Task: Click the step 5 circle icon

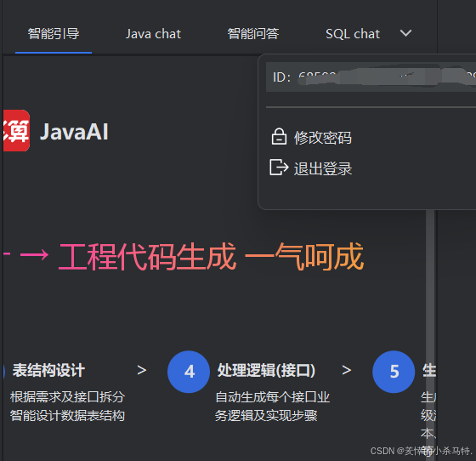Action: pos(394,372)
